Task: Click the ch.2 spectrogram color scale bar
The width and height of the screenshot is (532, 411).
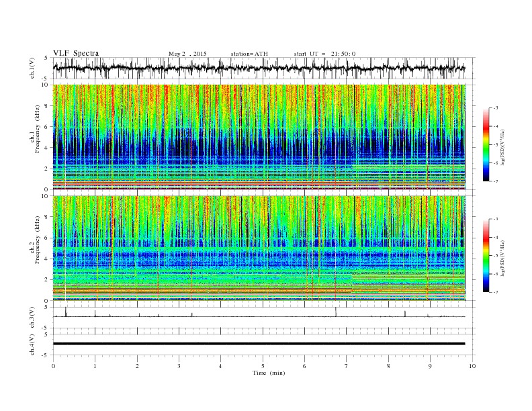Action: (486, 256)
